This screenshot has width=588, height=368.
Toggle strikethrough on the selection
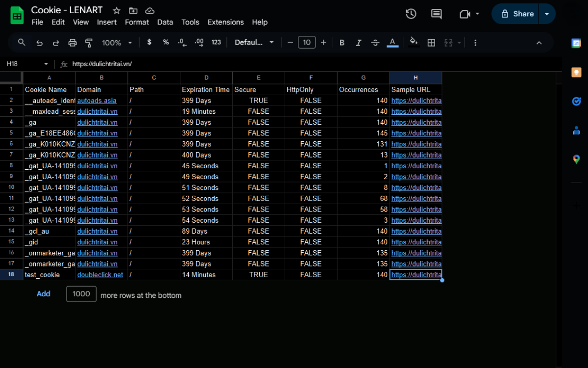click(x=375, y=42)
